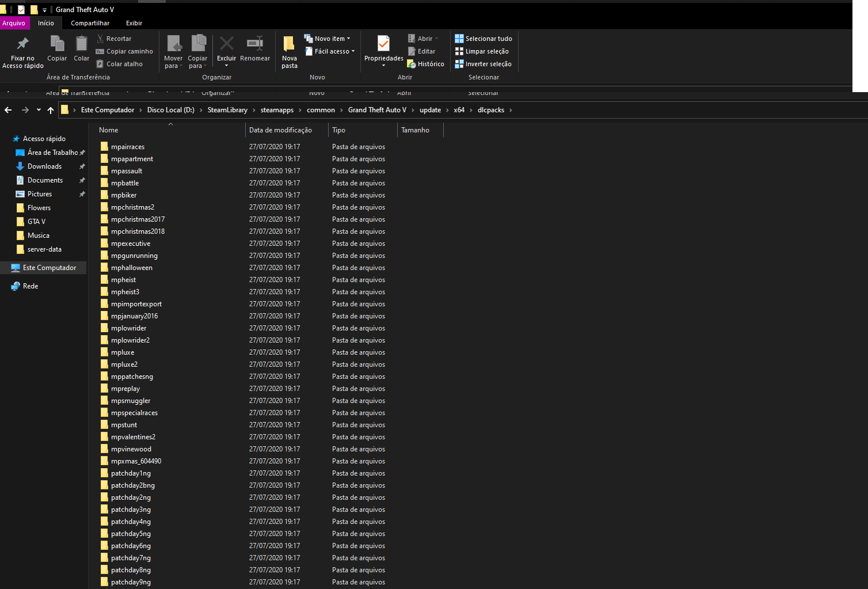Sort by the Nome column header

coord(170,130)
